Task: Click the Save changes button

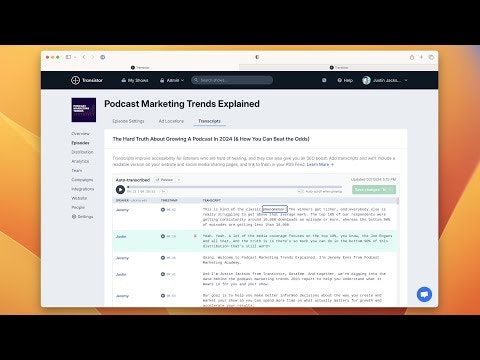Action: [x=370, y=190]
